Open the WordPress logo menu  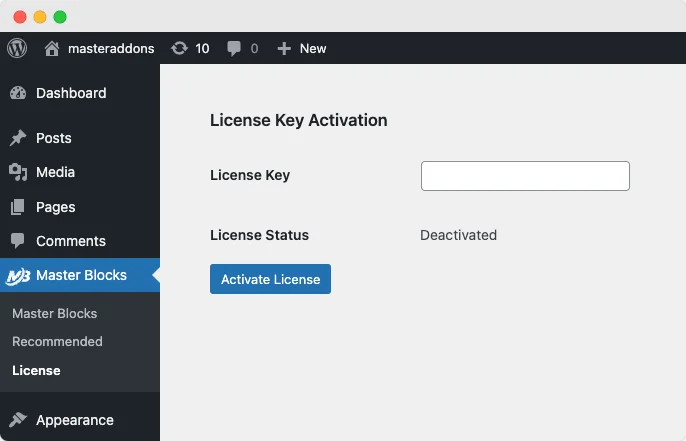(17, 48)
